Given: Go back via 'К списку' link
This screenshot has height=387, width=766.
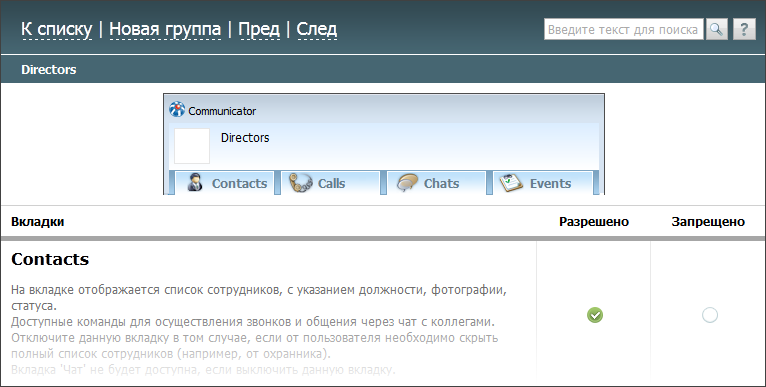Looking at the screenshot, I should tap(57, 29).
